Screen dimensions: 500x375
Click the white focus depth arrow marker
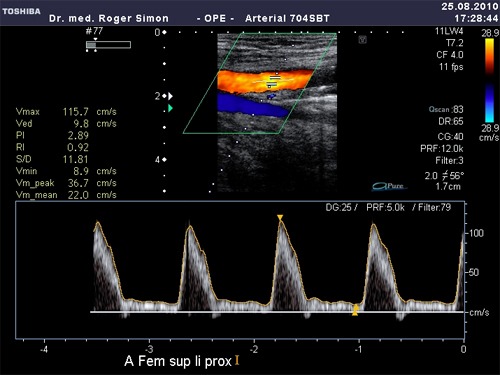171,96
